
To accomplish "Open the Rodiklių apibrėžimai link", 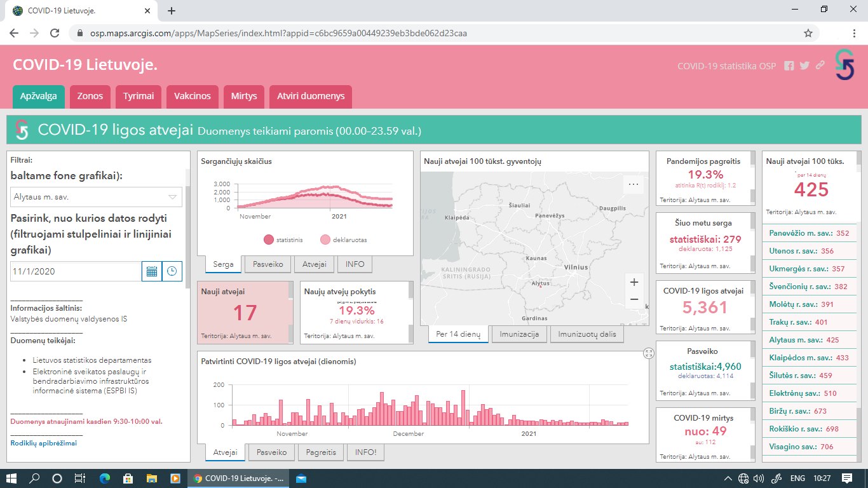I will coord(44,443).
